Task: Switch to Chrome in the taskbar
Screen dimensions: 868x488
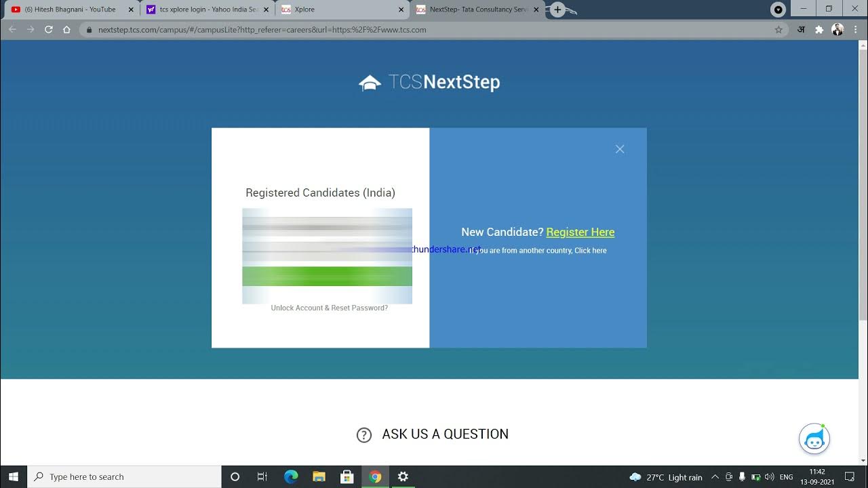Action: 375,476
